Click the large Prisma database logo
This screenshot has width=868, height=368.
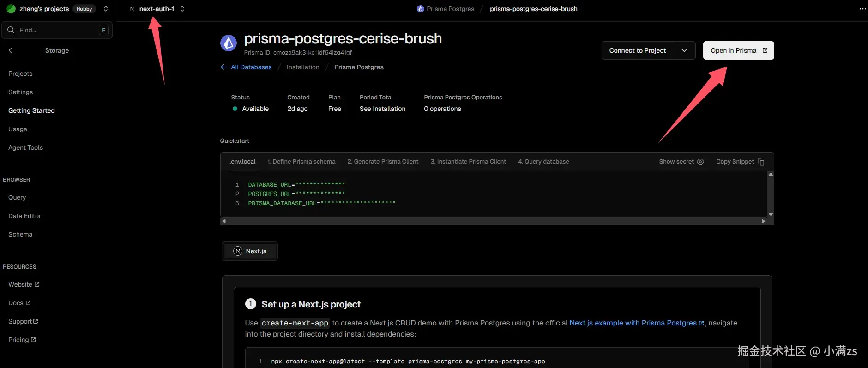click(x=229, y=43)
